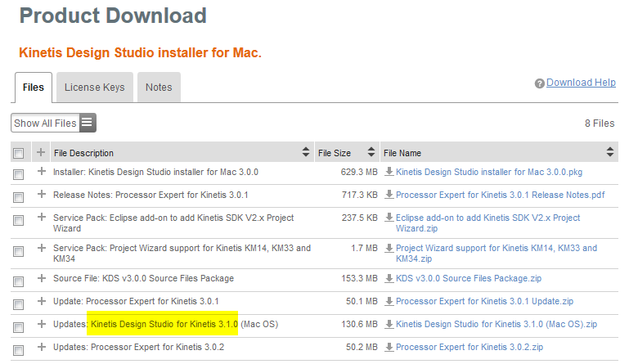Viewport: 629px width, 364px height.
Task: Click download icon for KDS v3.0.0 Source Files
Action: tap(389, 278)
